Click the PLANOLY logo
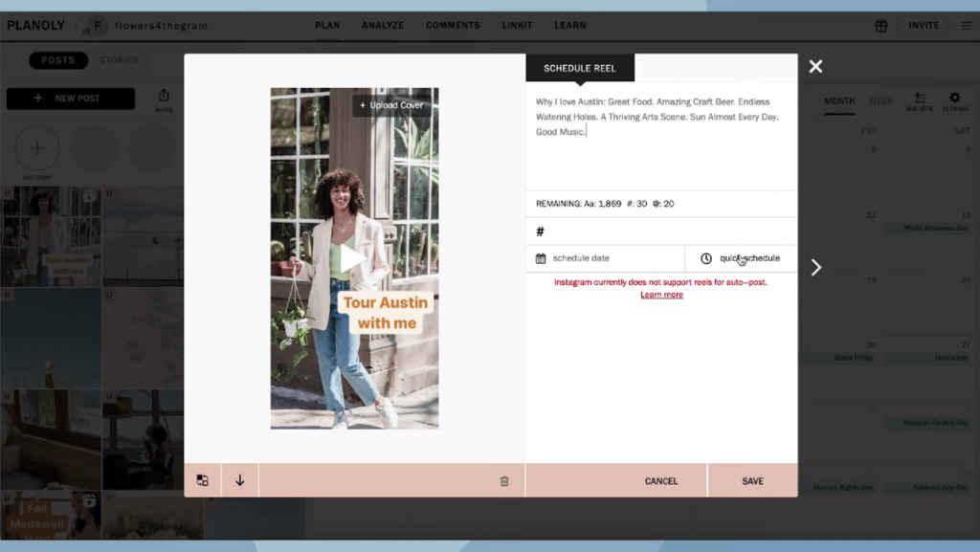980x552 pixels. click(36, 26)
